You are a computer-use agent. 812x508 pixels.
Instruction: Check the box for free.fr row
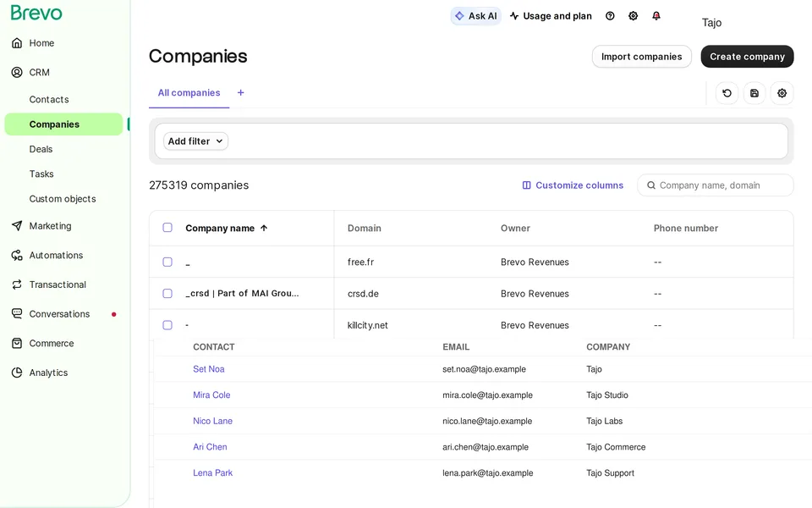167,262
